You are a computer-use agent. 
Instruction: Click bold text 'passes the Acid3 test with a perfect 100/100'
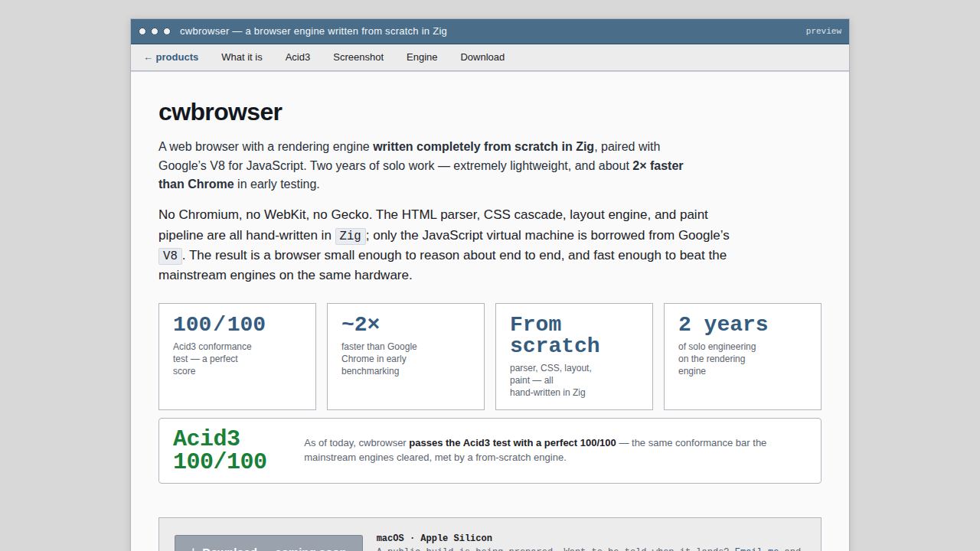point(512,443)
